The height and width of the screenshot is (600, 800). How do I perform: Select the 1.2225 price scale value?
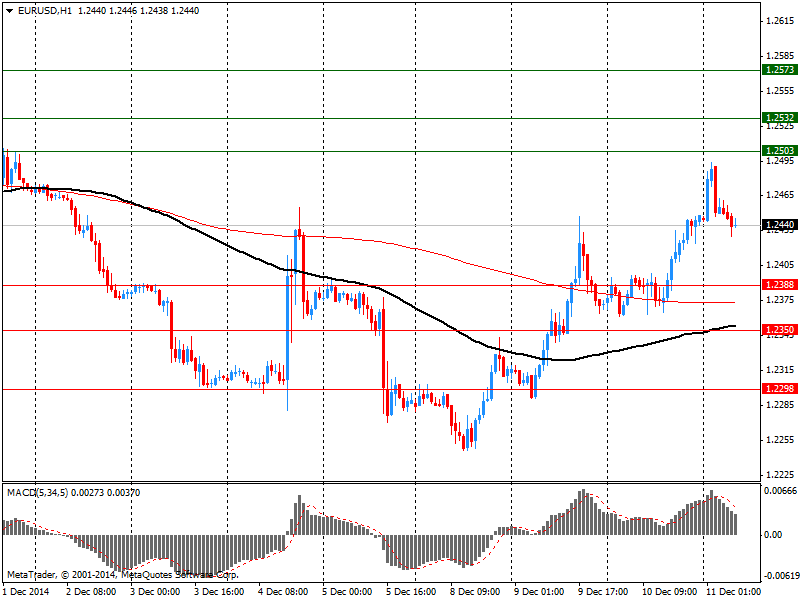[780, 475]
